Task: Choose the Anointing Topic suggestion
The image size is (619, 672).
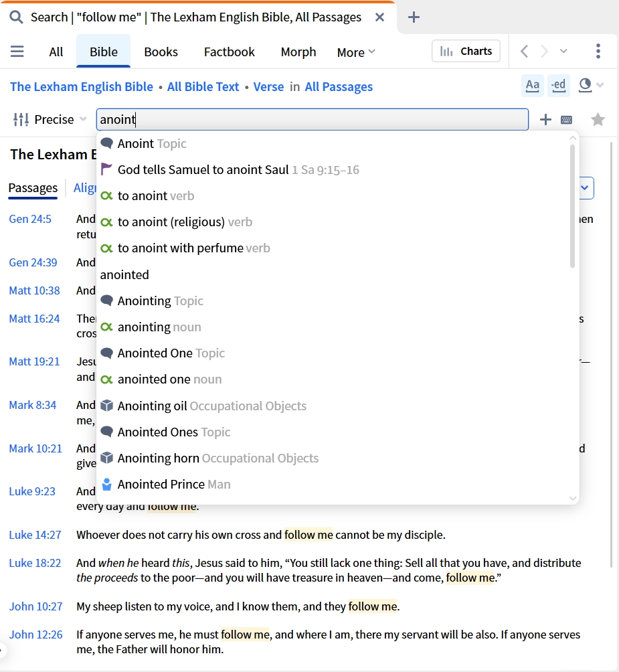Action: pos(334,301)
